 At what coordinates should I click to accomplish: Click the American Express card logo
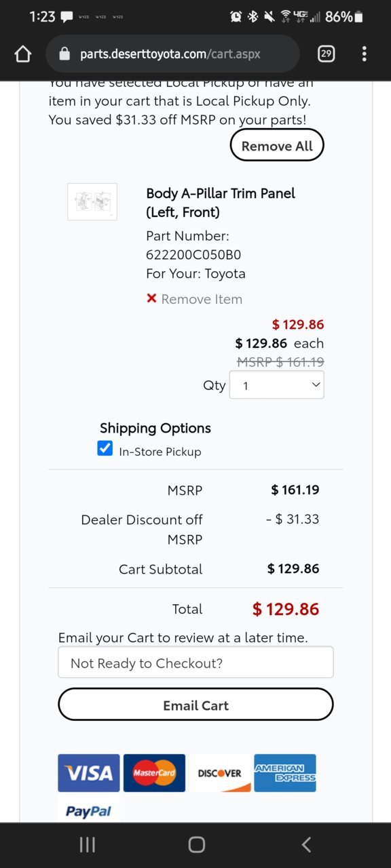(x=285, y=773)
